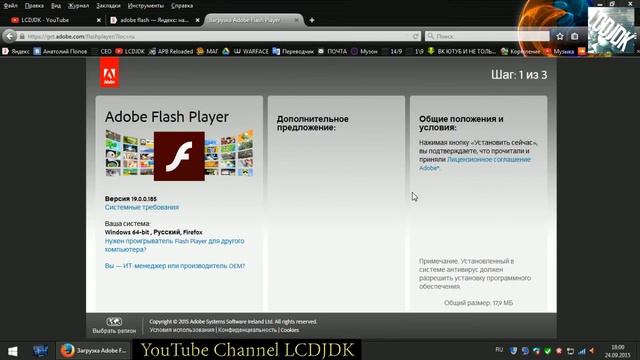Click Выбрать регион in footer

tap(114, 331)
